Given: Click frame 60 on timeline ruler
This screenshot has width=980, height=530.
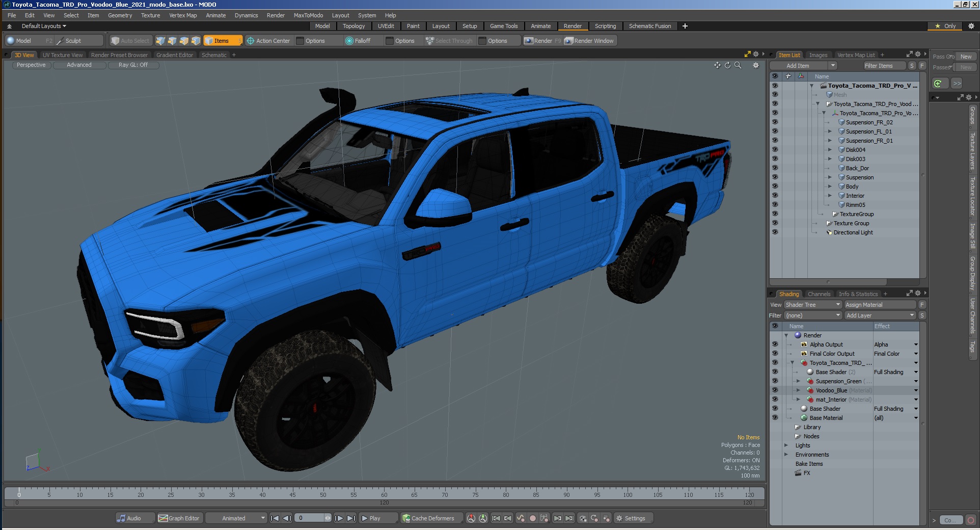Looking at the screenshot, I should (x=384, y=494).
